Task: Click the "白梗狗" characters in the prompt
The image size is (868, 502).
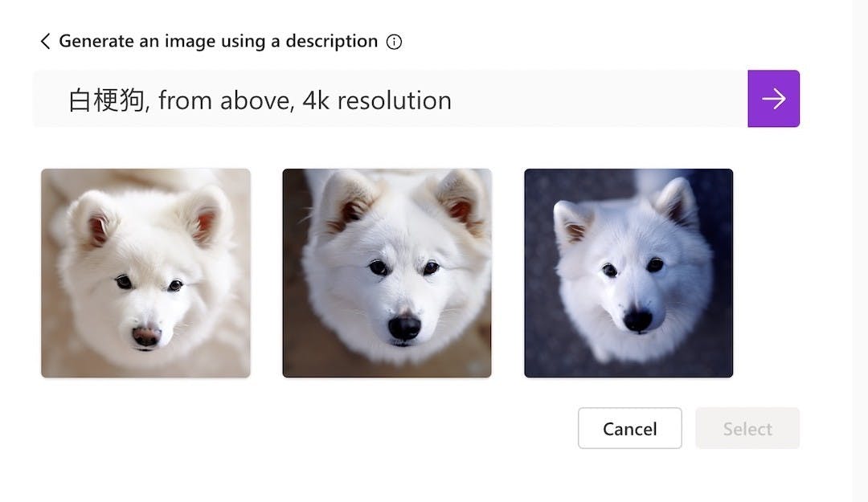Action: coord(106,100)
